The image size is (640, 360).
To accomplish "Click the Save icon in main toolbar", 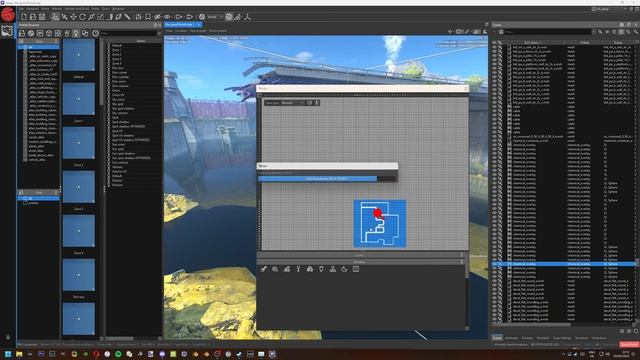I will point(42,17).
